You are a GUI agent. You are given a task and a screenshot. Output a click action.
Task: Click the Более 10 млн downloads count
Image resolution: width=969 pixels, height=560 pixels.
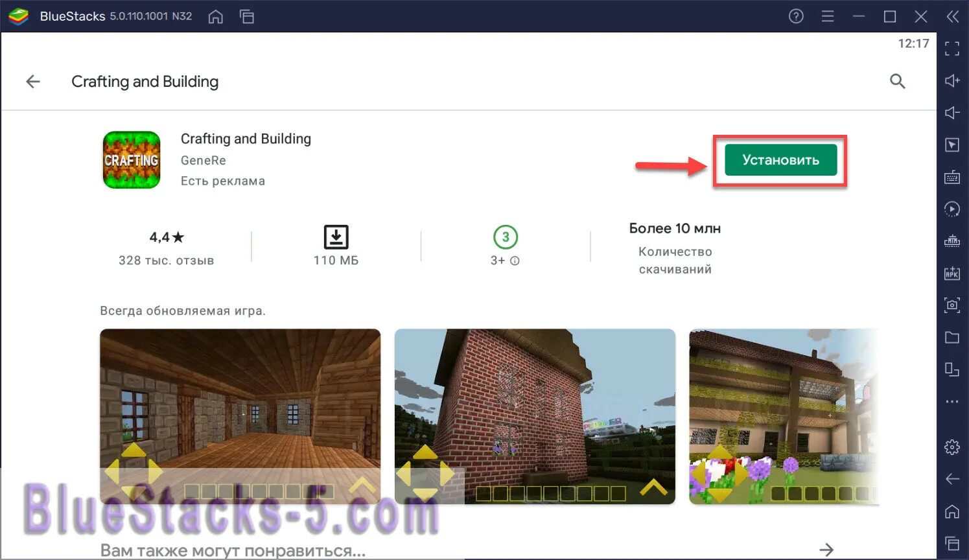coord(675,228)
